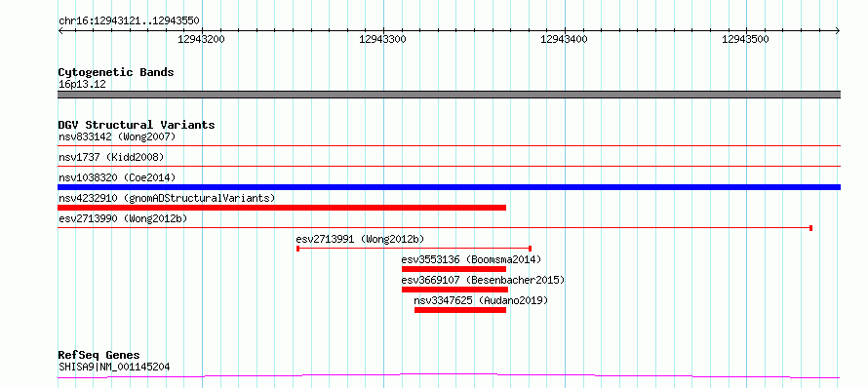The height and width of the screenshot is (388, 868).
Task: Open the nsv1038320 (Coe2014) variant label
Action: click(117, 177)
